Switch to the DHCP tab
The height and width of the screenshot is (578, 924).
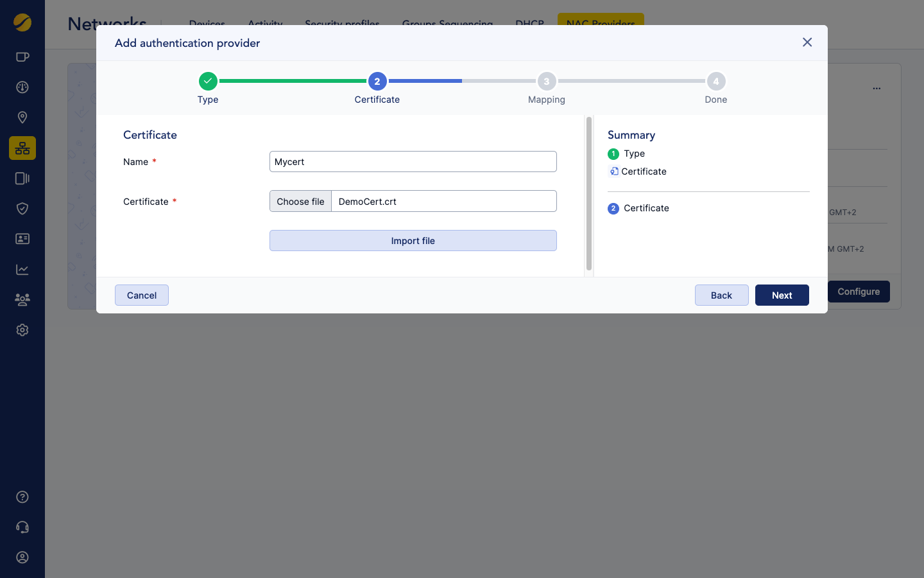click(528, 24)
